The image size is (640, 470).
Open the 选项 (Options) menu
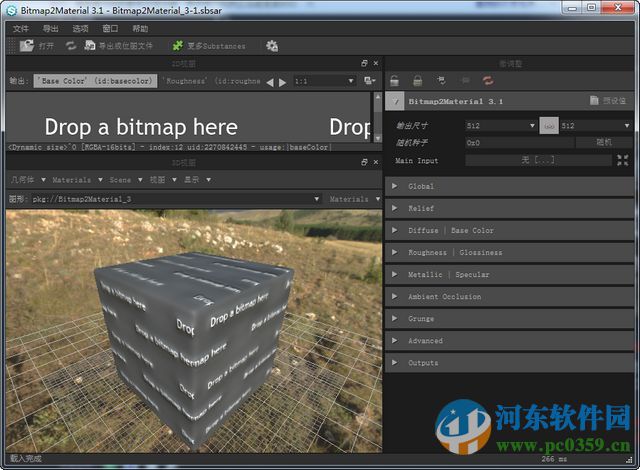click(80, 29)
